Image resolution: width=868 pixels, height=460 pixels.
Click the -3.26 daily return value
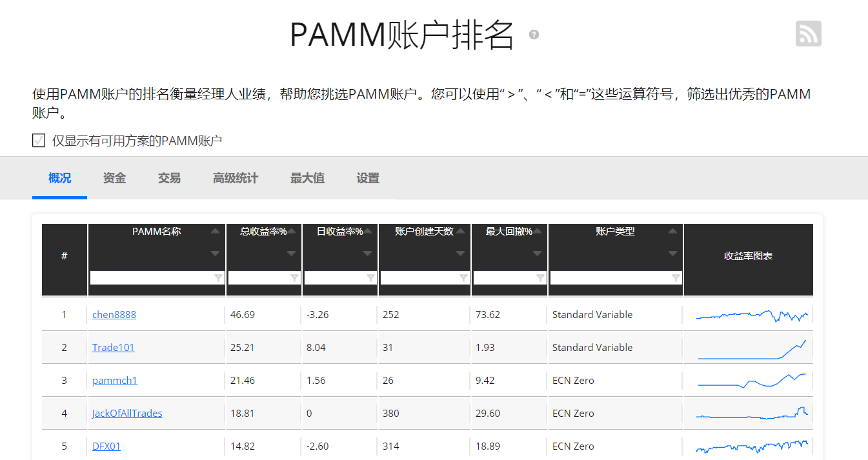[318, 315]
